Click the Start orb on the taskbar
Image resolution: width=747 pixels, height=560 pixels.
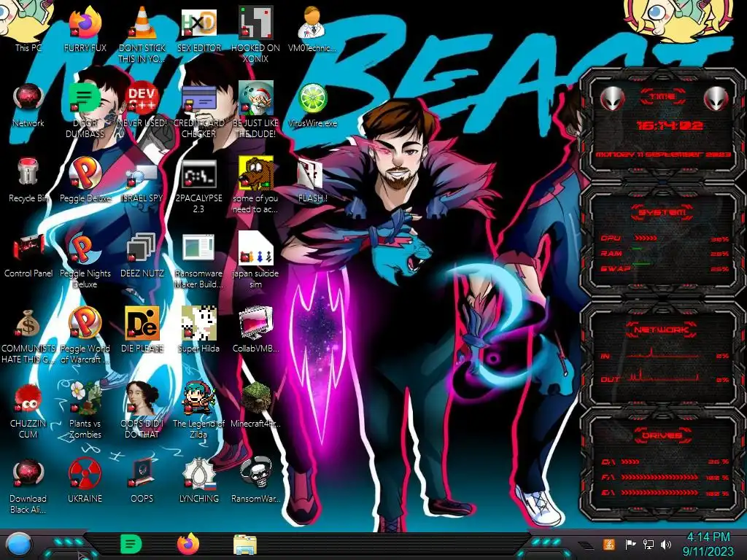point(18,544)
